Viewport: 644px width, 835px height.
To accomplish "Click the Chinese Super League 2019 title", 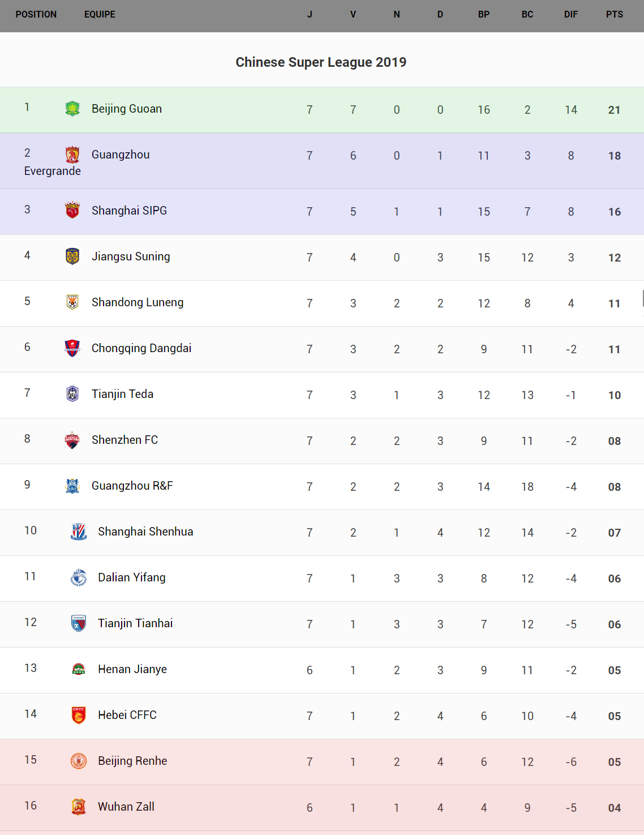I will coord(321,62).
